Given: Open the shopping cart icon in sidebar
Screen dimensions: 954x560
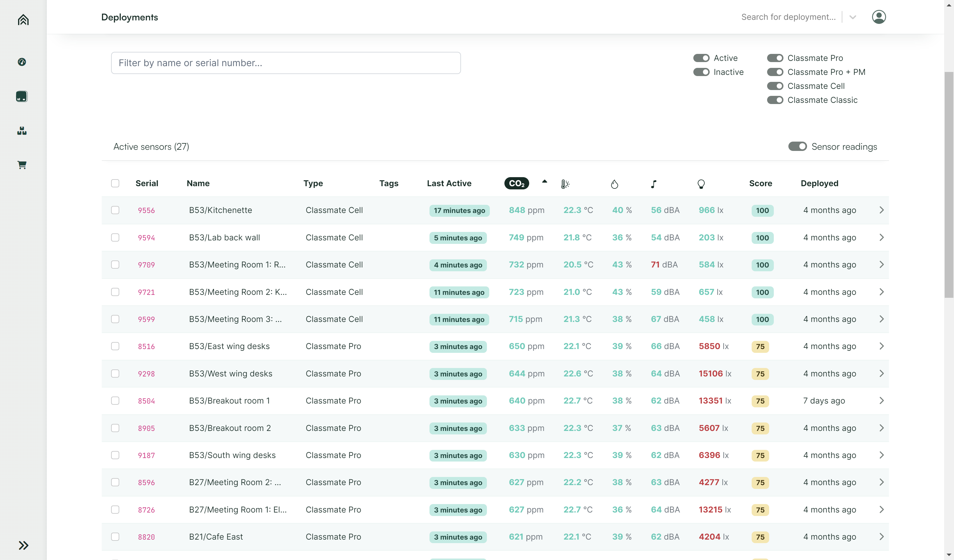Looking at the screenshot, I should pyautogui.click(x=22, y=165).
